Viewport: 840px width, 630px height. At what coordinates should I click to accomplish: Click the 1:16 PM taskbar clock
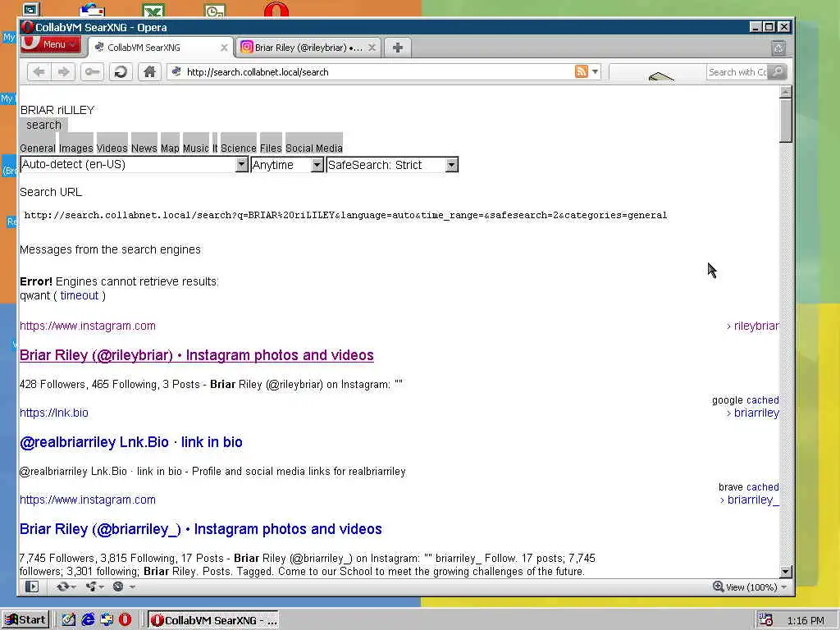click(x=806, y=620)
